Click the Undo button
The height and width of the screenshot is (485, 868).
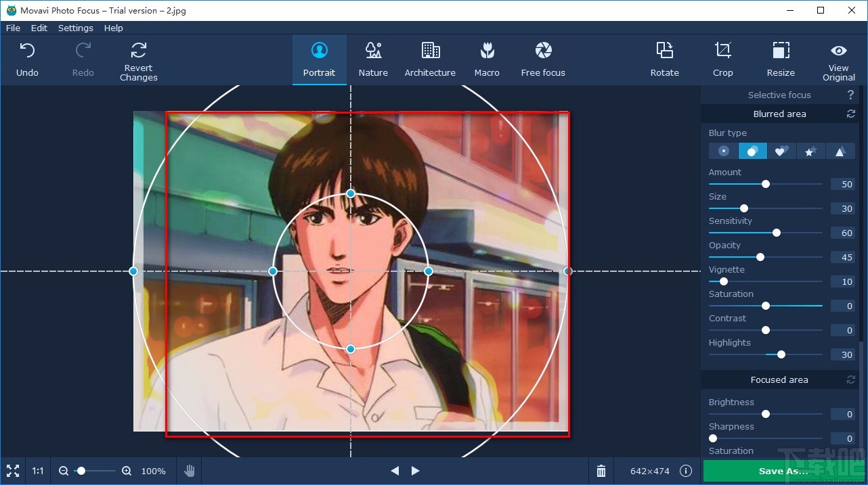coord(27,60)
